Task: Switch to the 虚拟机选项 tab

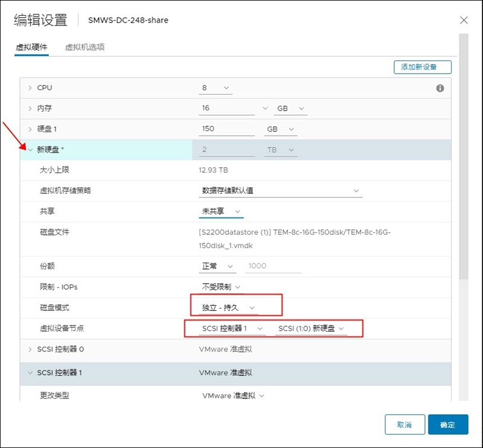Action: click(85, 47)
